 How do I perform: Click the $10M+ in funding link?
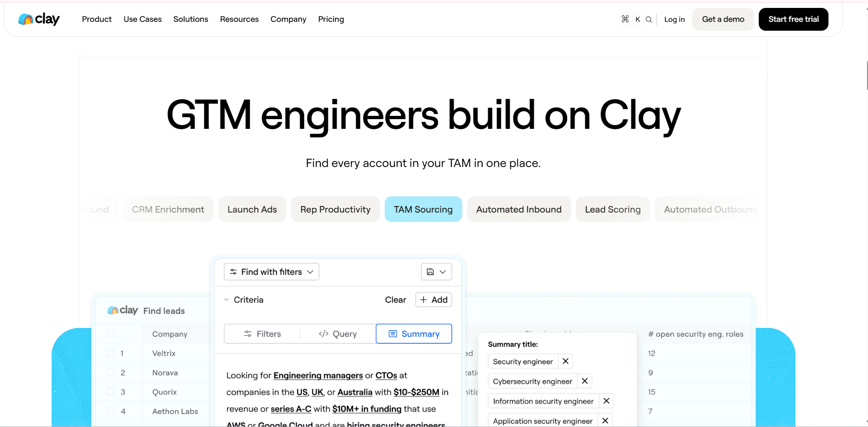(x=367, y=409)
